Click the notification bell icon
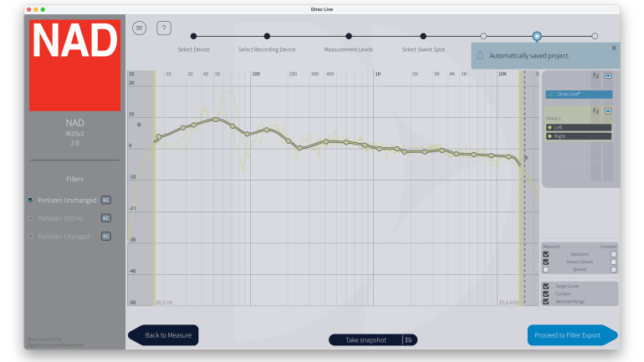 click(480, 56)
